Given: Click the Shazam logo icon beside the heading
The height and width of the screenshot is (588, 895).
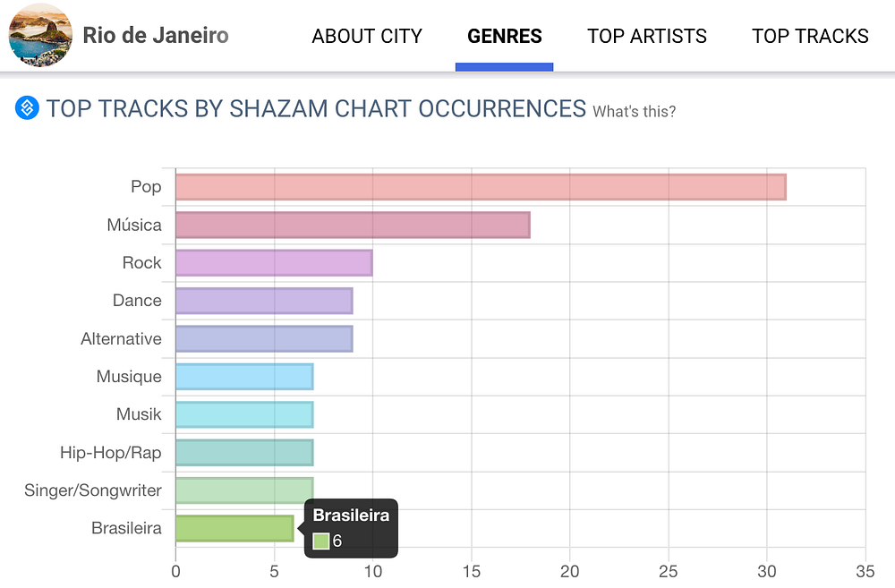Looking at the screenshot, I should click(x=28, y=108).
